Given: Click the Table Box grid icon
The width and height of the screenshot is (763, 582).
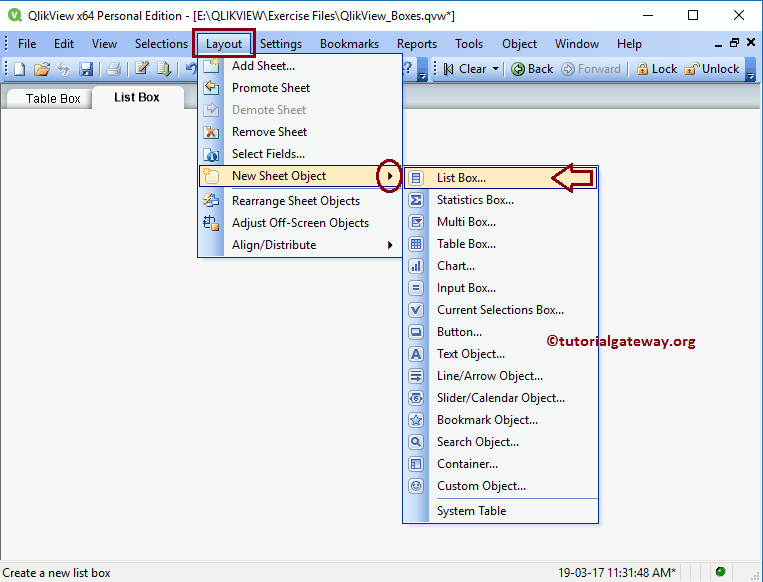Looking at the screenshot, I should tap(416, 244).
